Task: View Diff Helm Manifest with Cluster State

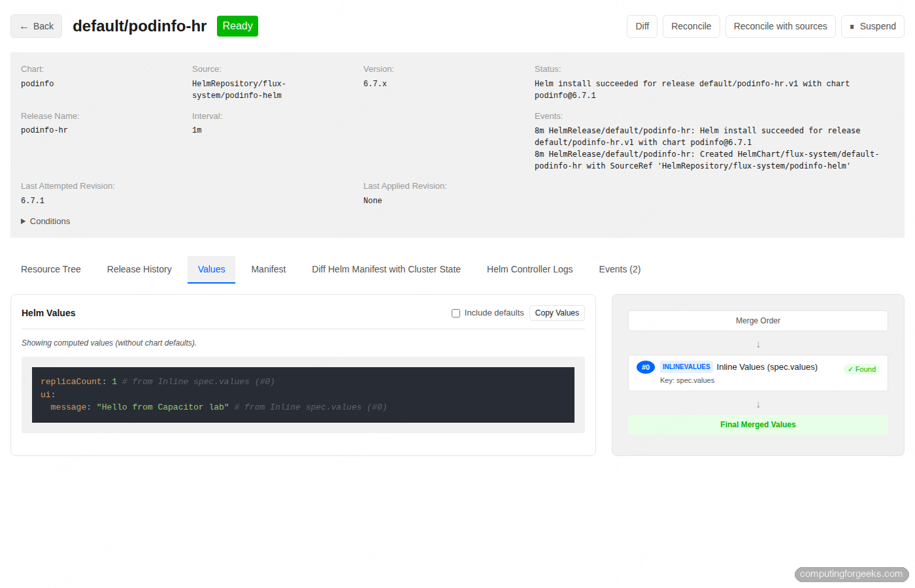Action: [386, 269]
